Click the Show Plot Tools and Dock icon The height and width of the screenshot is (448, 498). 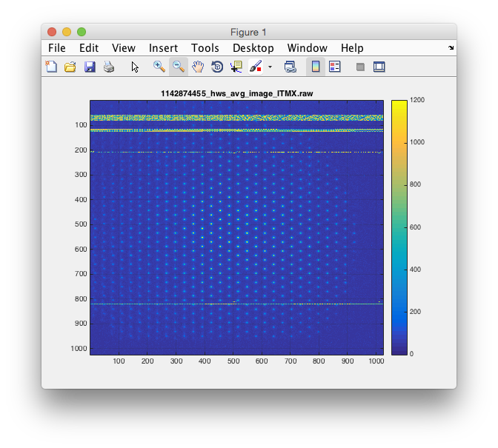pyautogui.click(x=379, y=67)
